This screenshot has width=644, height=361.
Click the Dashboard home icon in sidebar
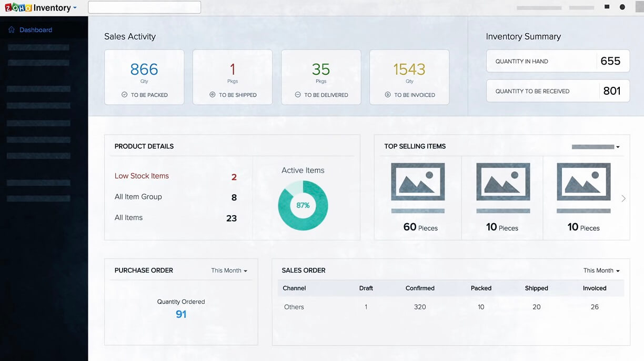(x=12, y=29)
